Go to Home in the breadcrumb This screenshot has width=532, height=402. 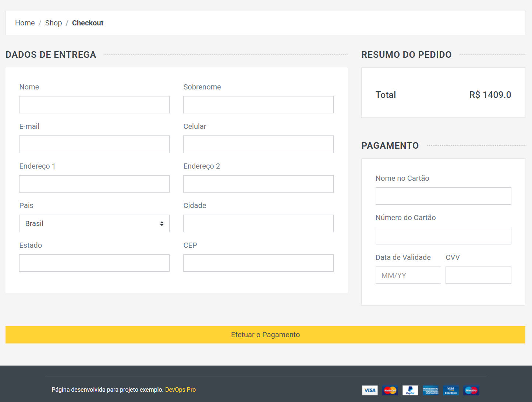pyautogui.click(x=25, y=23)
